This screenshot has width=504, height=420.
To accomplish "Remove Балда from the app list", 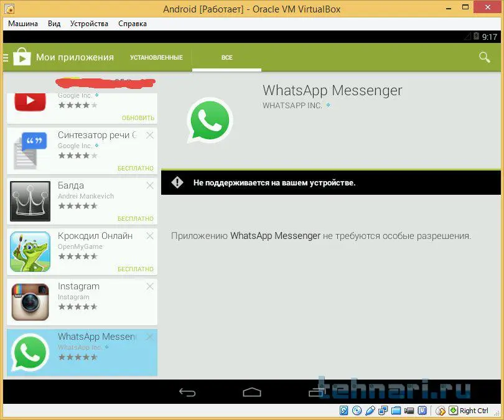I will [150, 185].
